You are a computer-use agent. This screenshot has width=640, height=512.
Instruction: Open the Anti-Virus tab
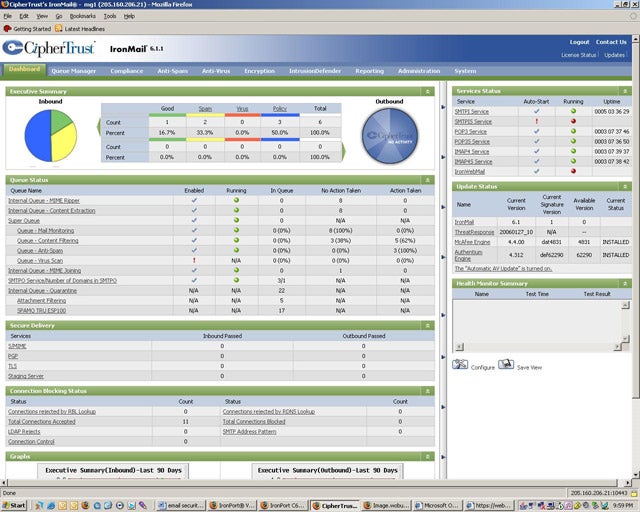click(216, 71)
